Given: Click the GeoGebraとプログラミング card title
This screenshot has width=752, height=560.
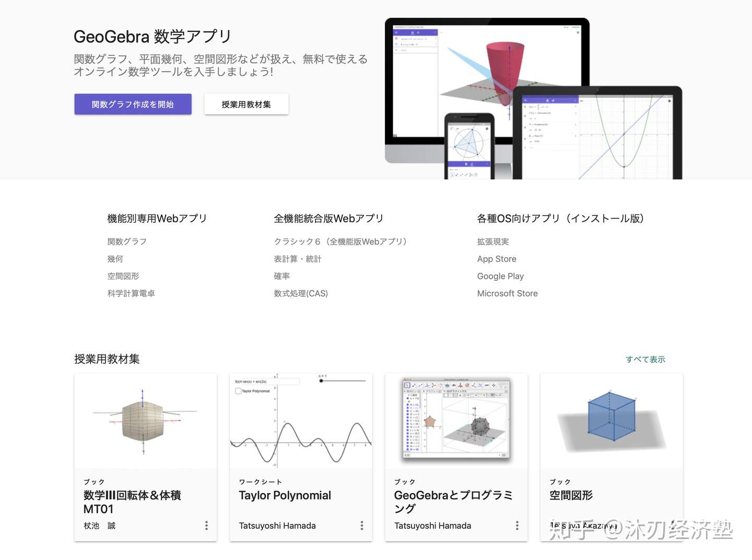Looking at the screenshot, I should pyautogui.click(x=453, y=502).
